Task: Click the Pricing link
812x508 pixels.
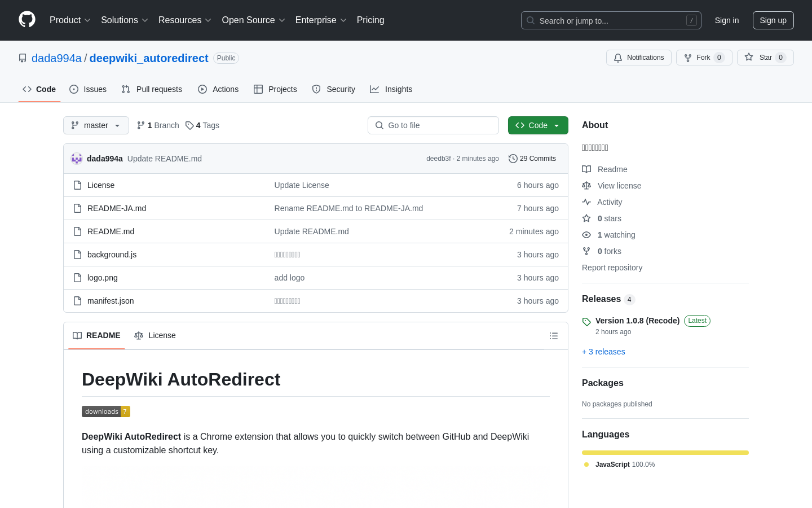Action: point(370,20)
